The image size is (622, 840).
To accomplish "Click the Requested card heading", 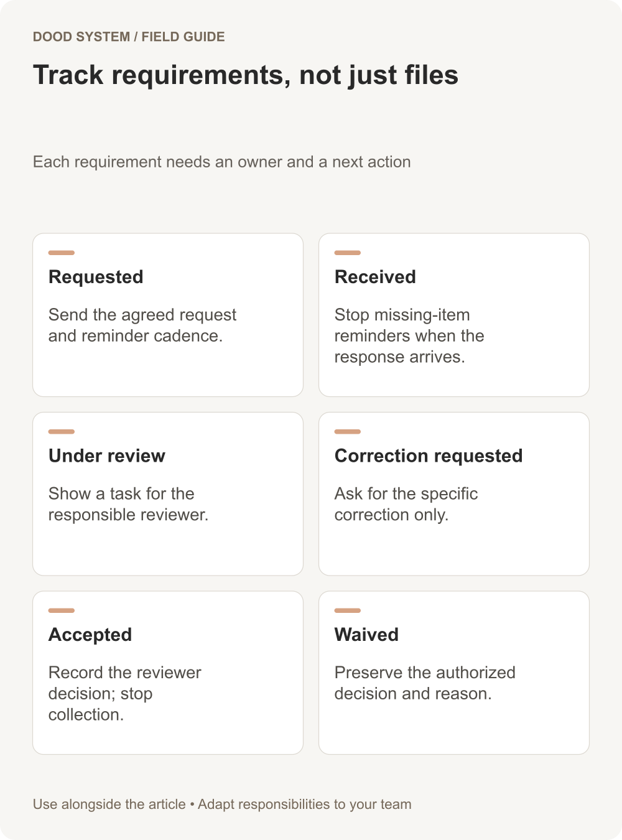I will (x=96, y=277).
